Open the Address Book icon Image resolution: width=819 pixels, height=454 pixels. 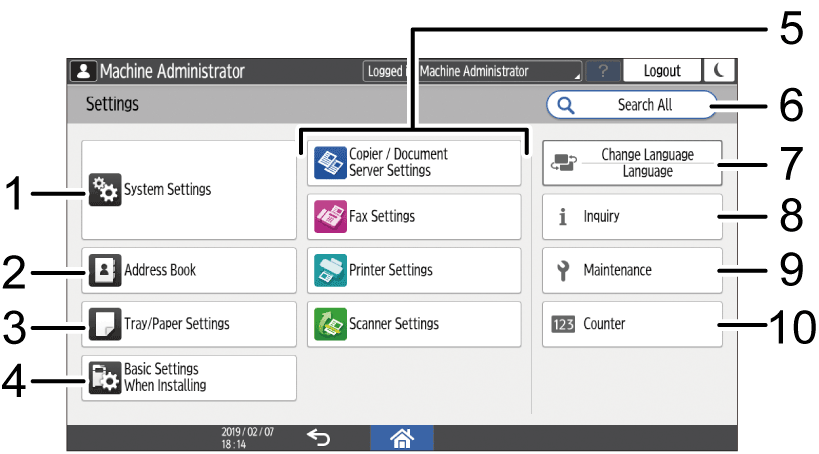[x=105, y=270]
